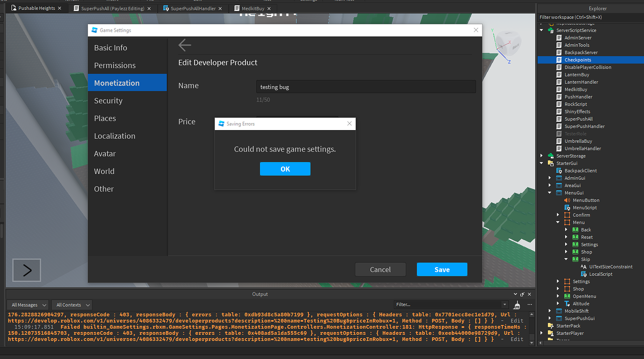
Task: Expand the MobileShift tree node
Action: point(550,311)
